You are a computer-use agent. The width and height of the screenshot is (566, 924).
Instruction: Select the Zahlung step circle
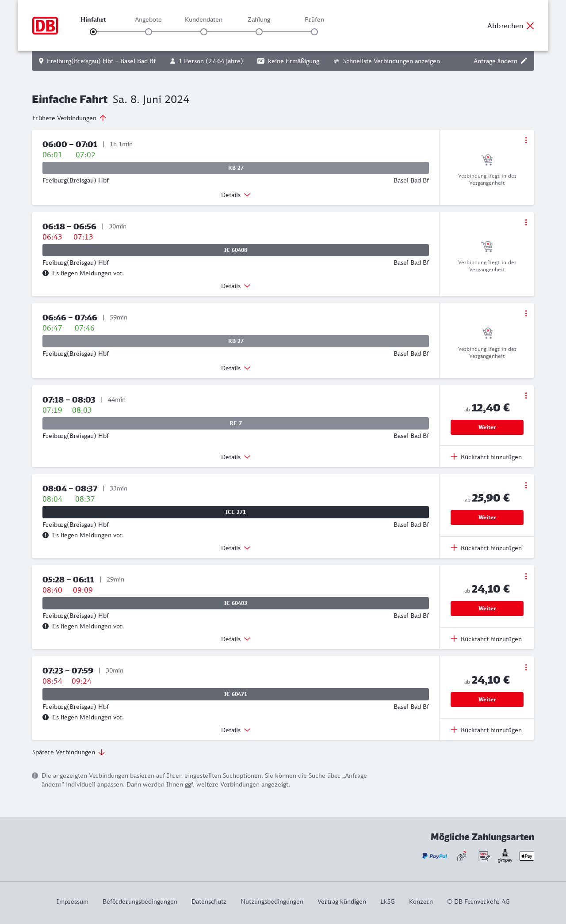click(x=259, y=32)
